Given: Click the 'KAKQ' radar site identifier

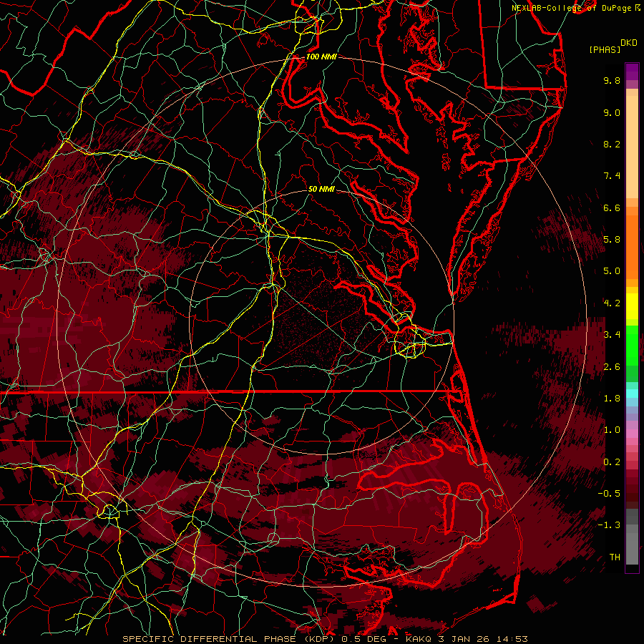Looking at the screenshot, I should pyautogui.click(x=420, y=639).
